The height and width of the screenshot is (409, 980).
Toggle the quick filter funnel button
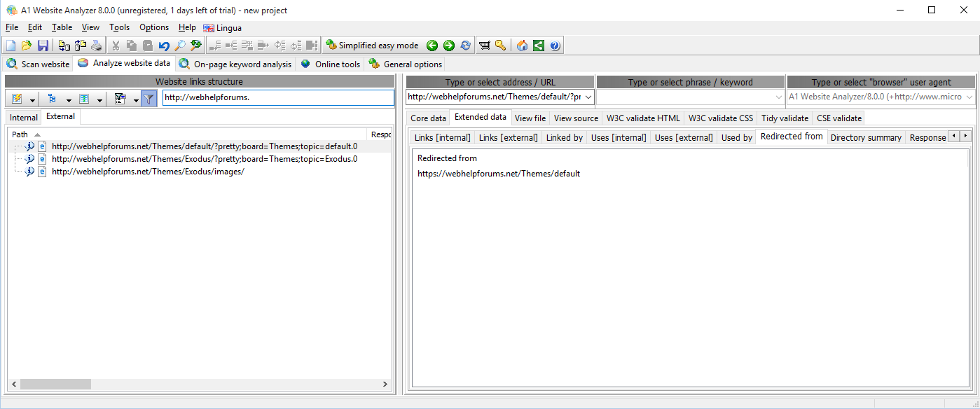coord(149,99)
